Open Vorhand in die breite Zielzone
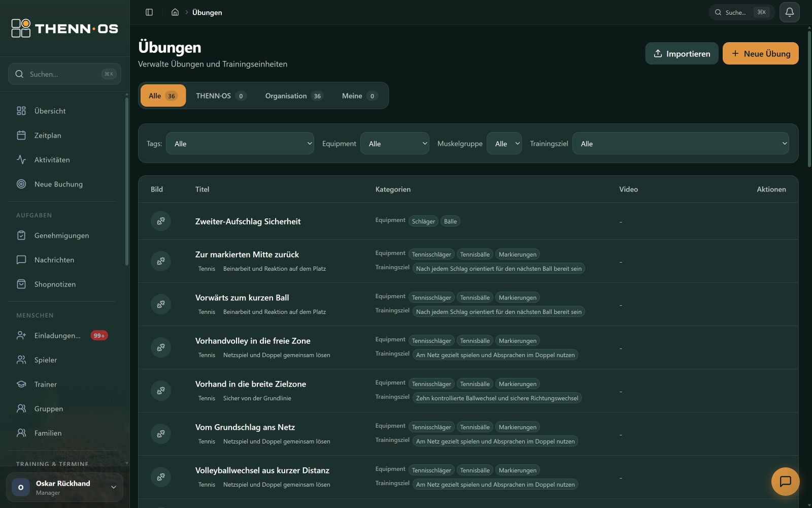This screenshot has width=812, height=508. click(x=251, y=384)
